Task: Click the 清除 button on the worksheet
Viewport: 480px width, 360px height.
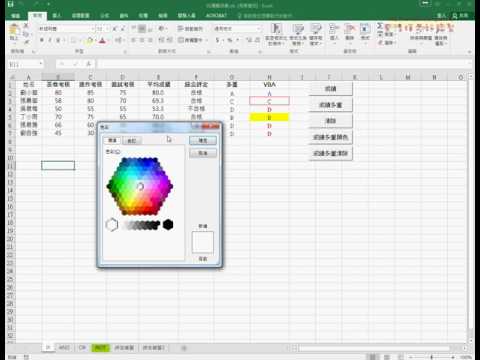Action: point(330,121)
